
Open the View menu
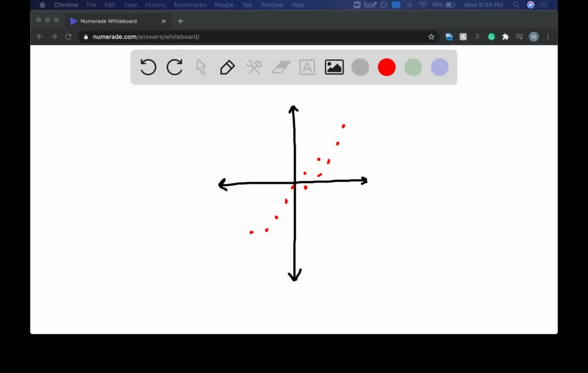coord(130,5)
